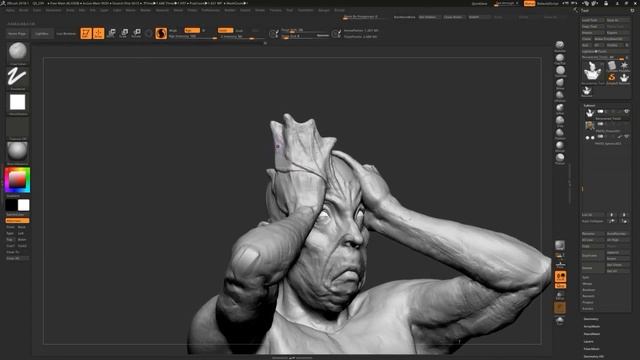This screenshot has width=640, height=360.
Task: Expand the NanoMesh palette section
Action: [592, 334]
